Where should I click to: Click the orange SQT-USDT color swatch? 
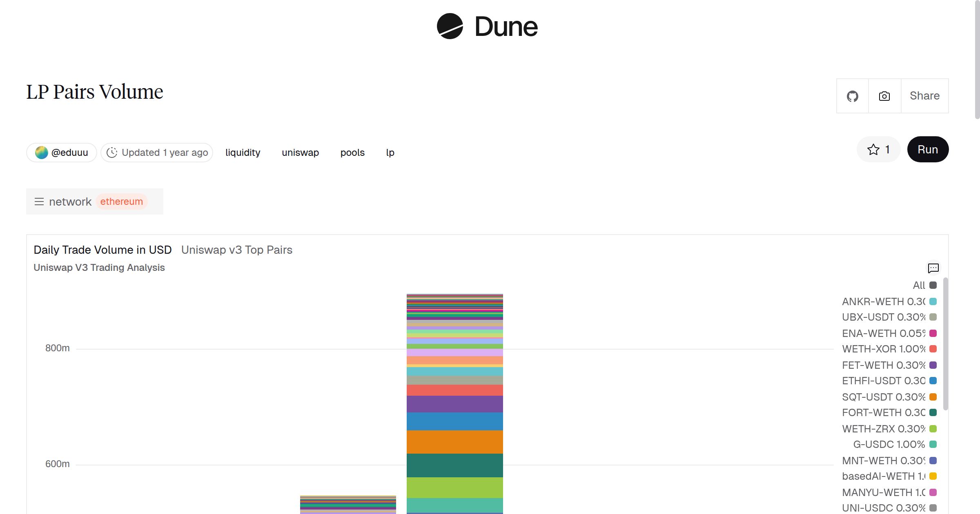pos(933,397)
